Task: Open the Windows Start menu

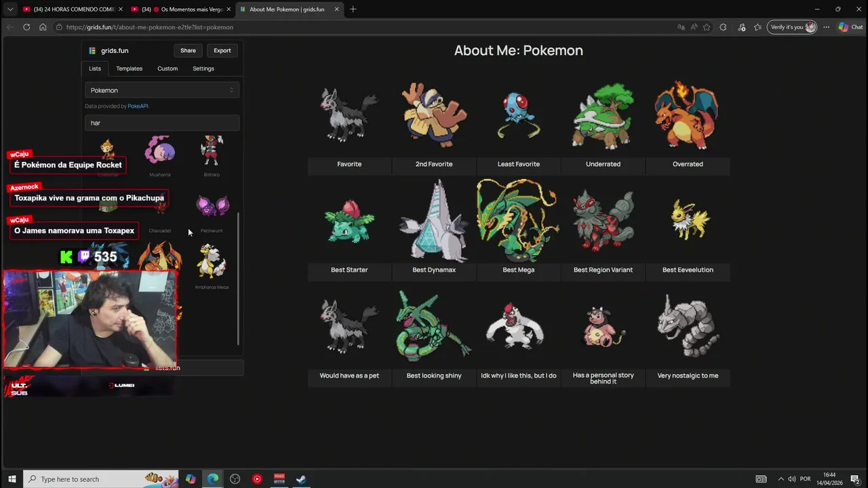Action: (x=12, y=479)
